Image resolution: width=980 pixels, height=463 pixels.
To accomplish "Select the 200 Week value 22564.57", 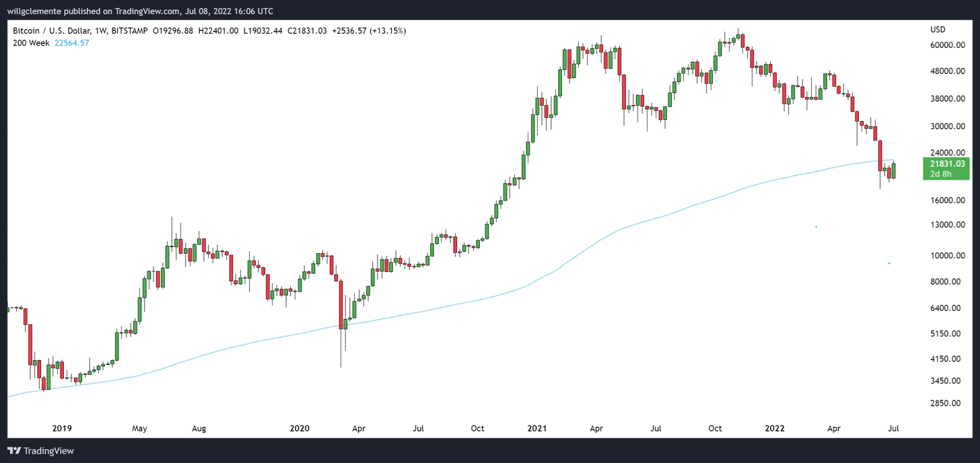I will click(71, 43).
